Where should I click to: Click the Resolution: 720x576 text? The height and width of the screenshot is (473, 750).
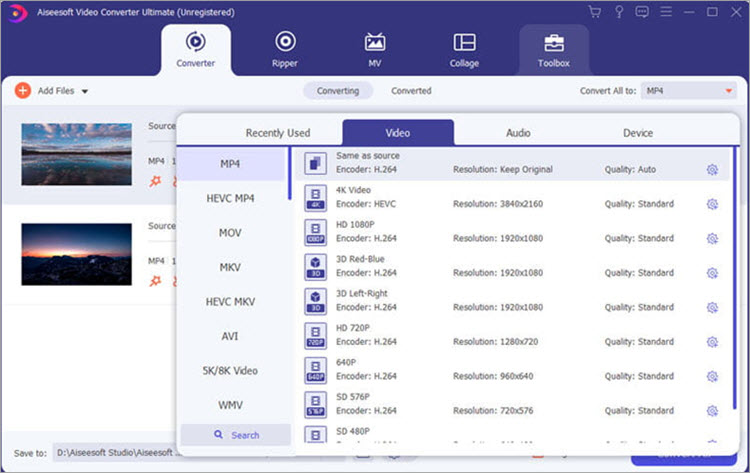[493, 410]
